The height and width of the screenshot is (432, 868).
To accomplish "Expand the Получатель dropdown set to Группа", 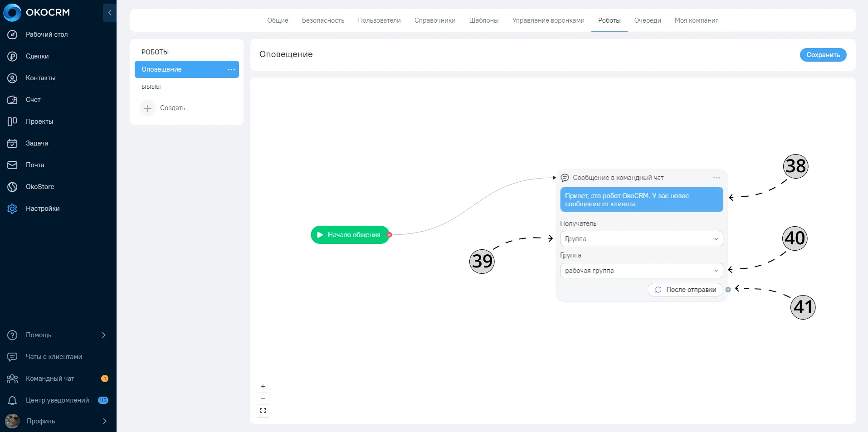I will coord(641,239).
